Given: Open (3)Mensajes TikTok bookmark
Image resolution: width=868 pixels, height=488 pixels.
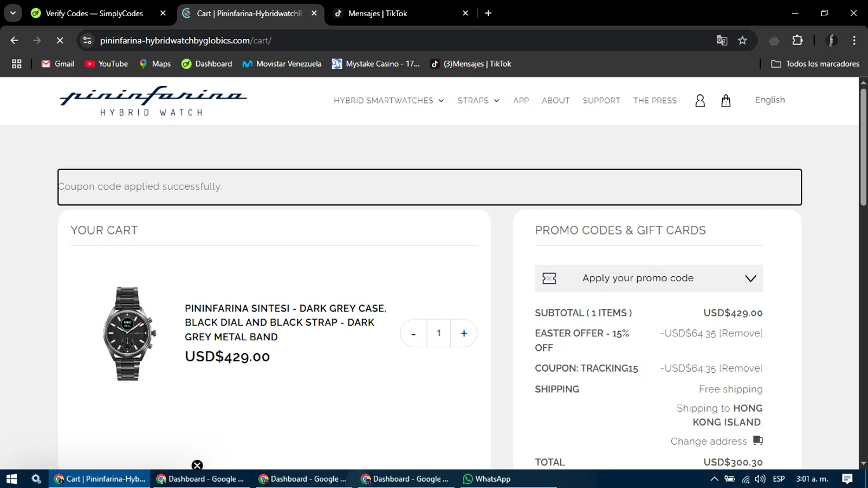Looking at the screenshot, I should click(471, 64).
